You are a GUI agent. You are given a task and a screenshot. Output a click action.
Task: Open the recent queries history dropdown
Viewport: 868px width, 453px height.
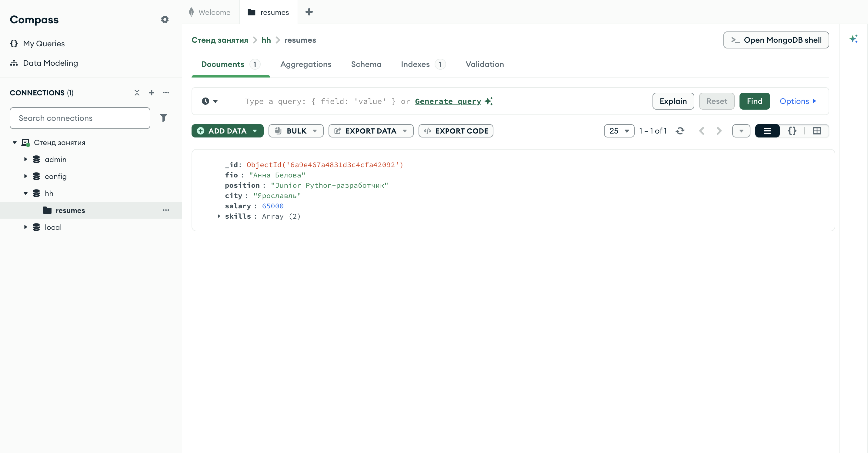210,101
